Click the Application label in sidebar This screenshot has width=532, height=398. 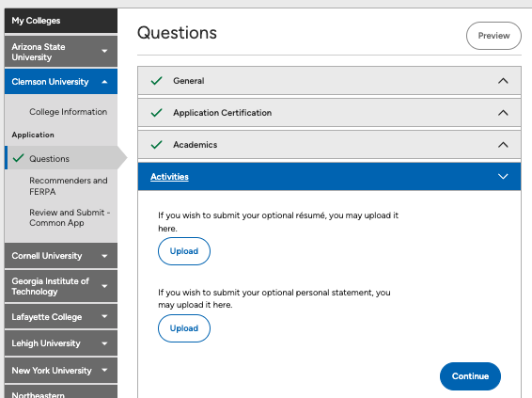33,135
